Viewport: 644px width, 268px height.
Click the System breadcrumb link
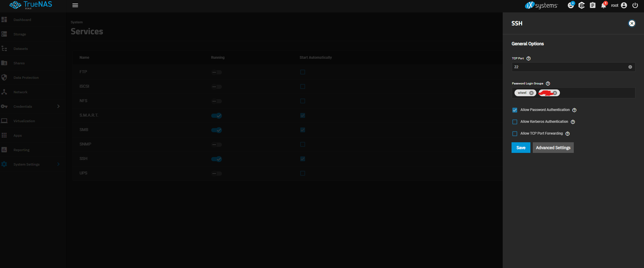pyautogui.click(x=77, y=22)
